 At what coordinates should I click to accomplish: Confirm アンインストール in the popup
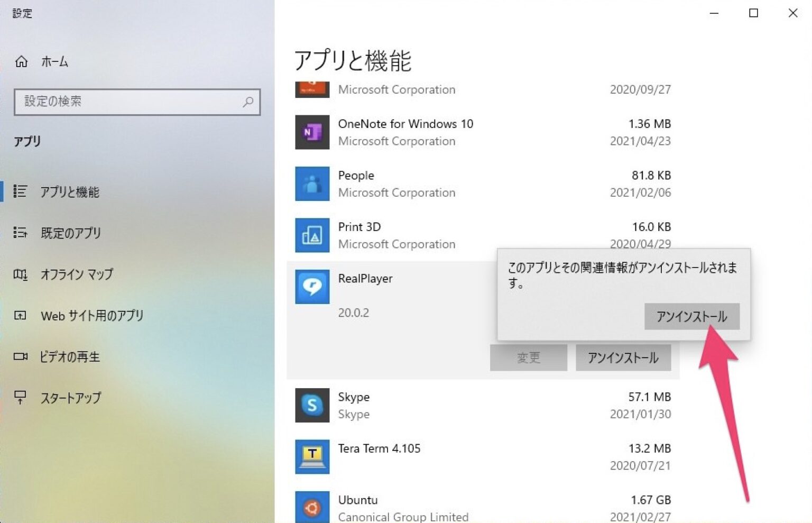click(x=691, y=316)
